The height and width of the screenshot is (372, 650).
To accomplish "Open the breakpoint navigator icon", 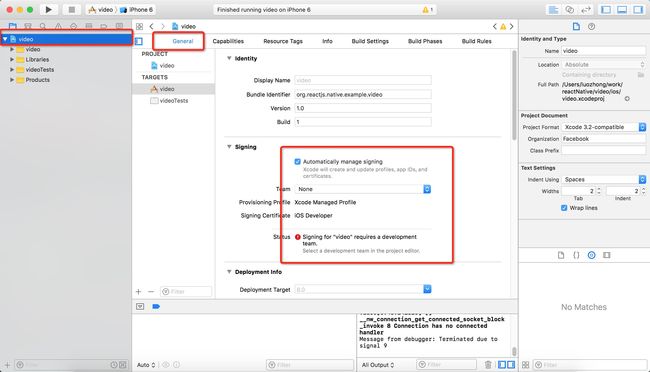I will 104,27.
